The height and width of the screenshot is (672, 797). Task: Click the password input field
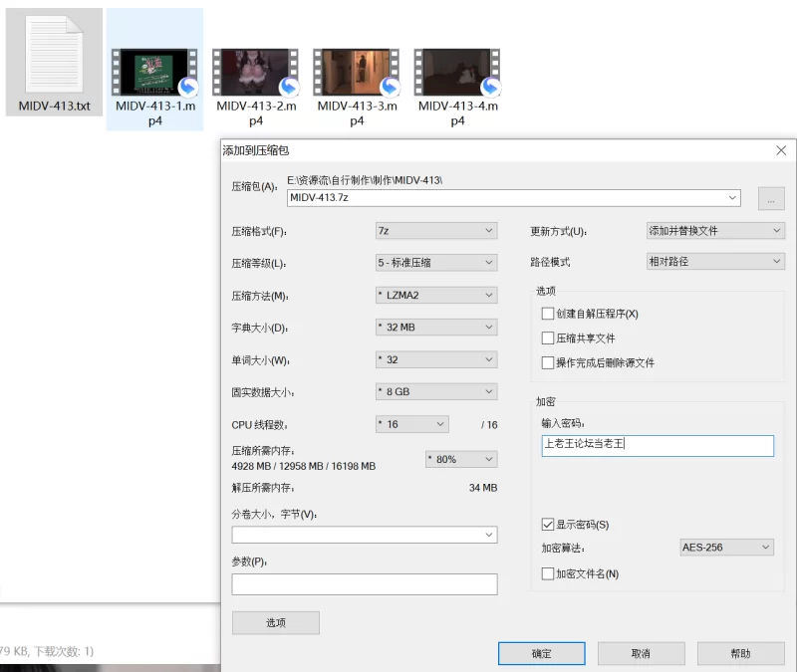[x=658, y=445]
